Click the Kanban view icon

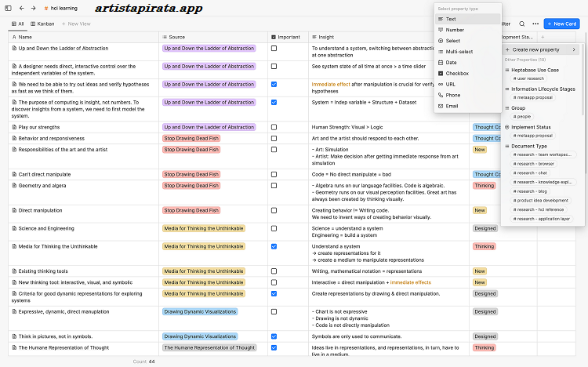tap(33, 24)
